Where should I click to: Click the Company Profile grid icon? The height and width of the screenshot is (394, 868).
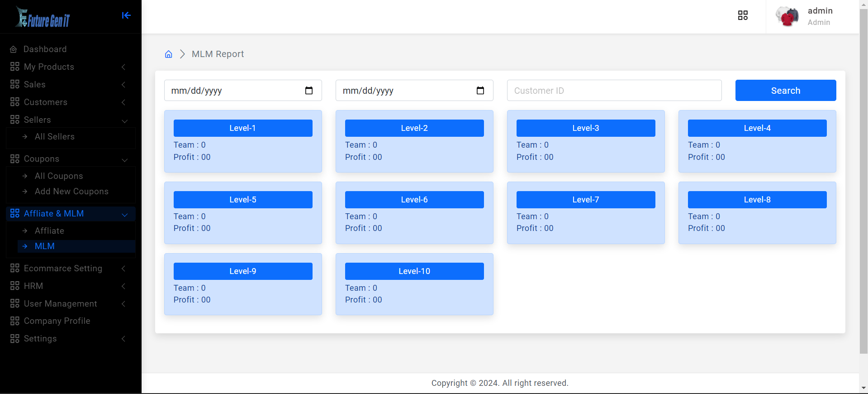click(x=15, y=321)
